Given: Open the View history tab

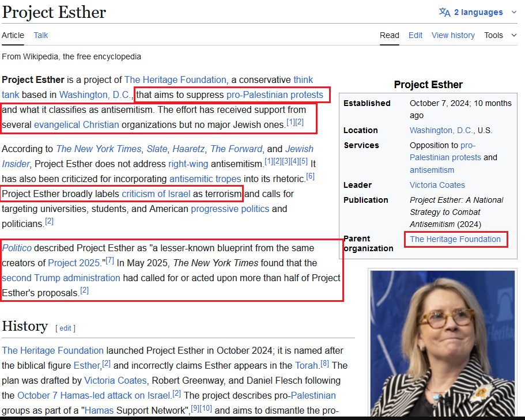Looking at the screenshot, I should (453, 35).
